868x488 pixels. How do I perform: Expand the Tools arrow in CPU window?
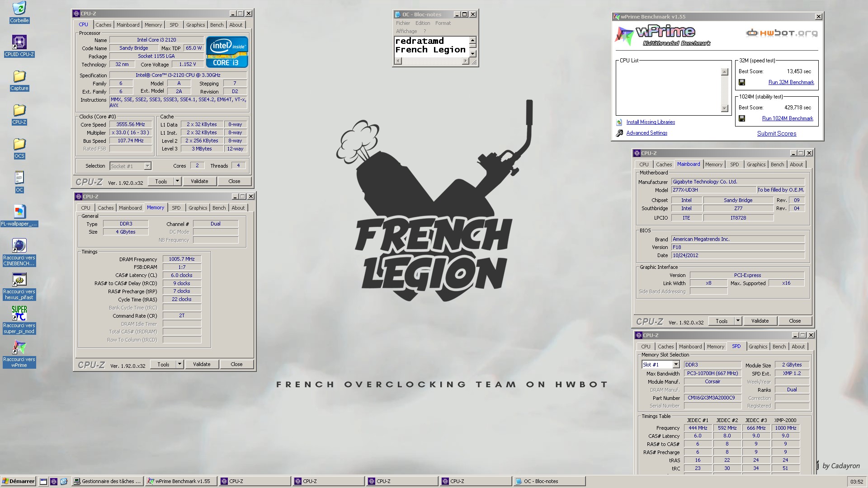click(x=177, y=181)
